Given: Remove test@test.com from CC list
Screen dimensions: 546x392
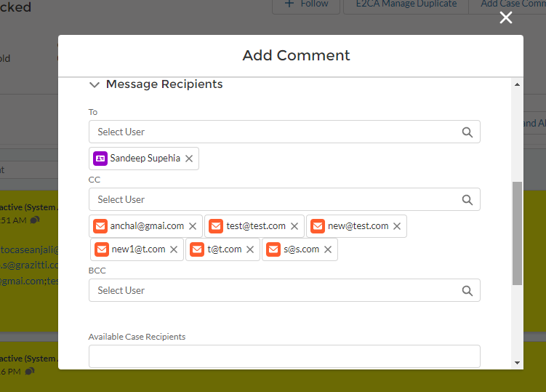Looking at the screenshot, I should [294, 226].
